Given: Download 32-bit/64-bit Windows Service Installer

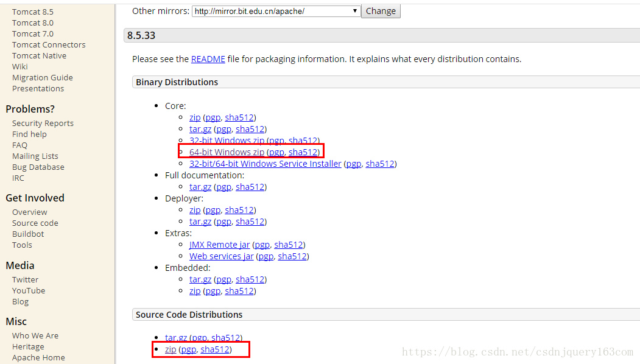Looking at the screenshot, I should 265,164.
